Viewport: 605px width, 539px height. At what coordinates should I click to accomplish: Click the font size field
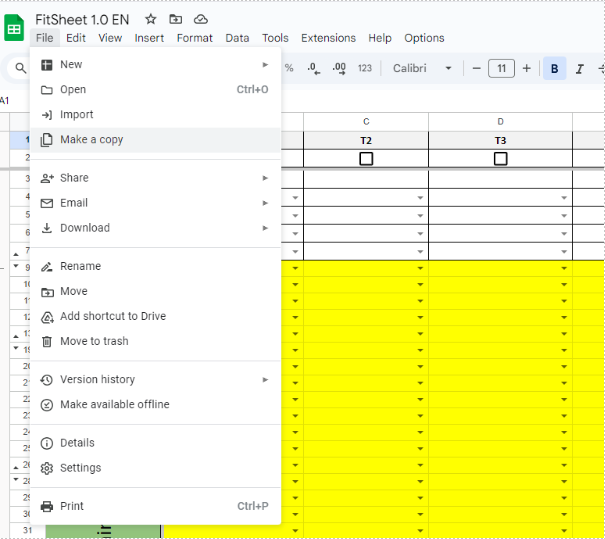pyautogui.click(x=501, y=68)
